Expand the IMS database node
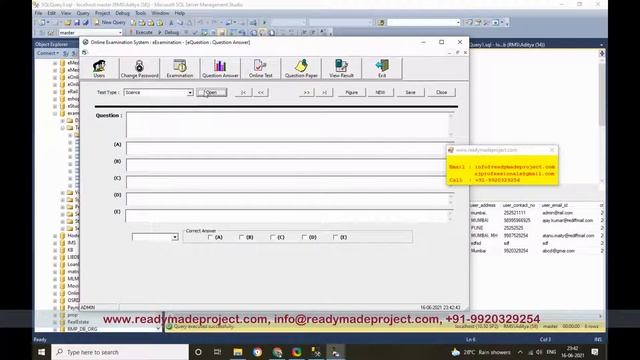Screen dimensions: 640x360 [55, 243]
